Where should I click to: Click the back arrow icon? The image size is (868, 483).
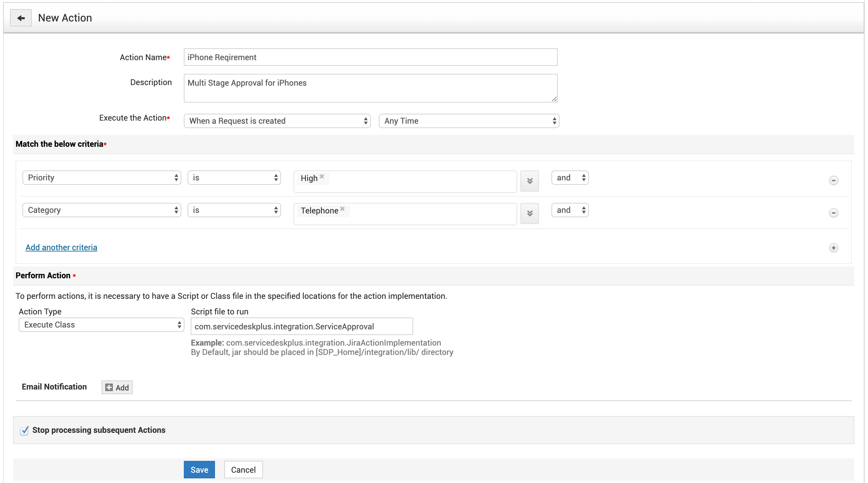click(21, 18)
